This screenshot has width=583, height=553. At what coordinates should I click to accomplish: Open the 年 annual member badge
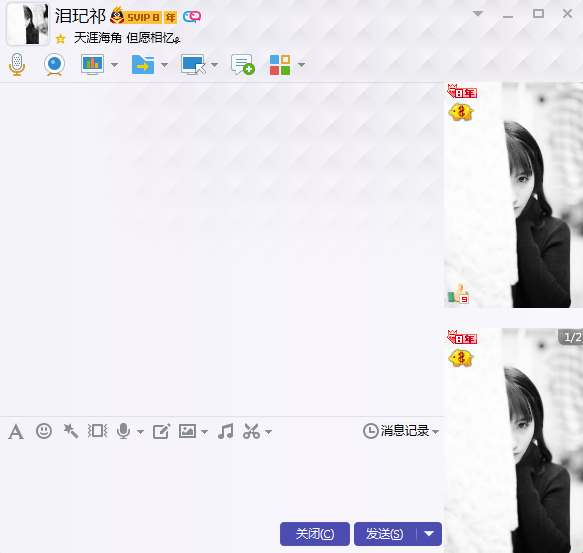[171, 17]
